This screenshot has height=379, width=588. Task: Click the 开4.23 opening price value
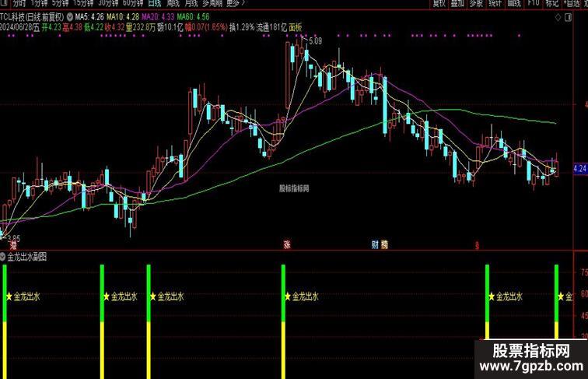51,27
